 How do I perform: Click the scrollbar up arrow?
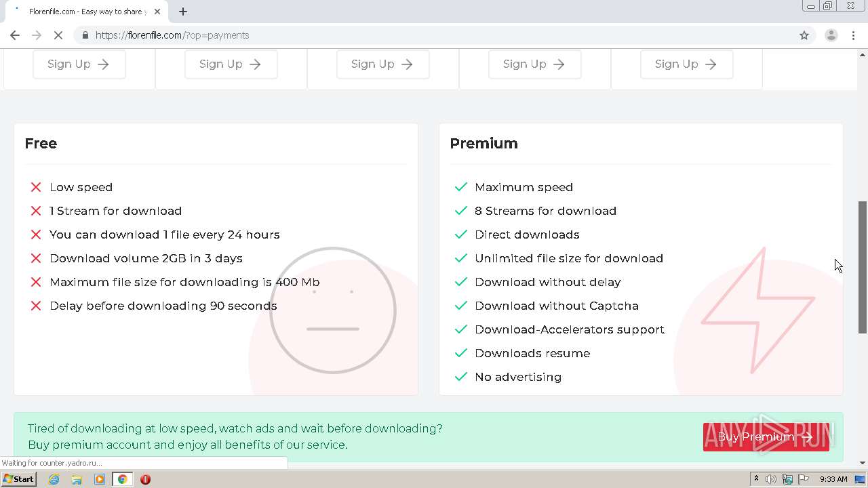(863, 54)
